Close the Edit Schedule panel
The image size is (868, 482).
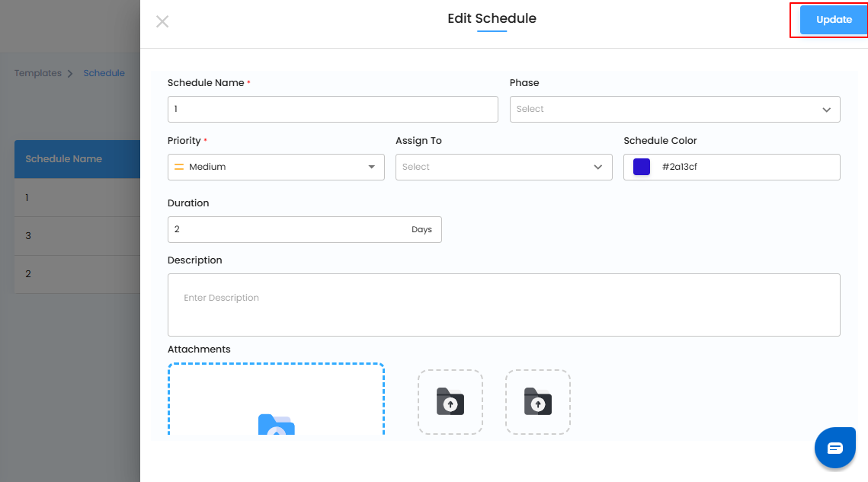point(162,21)
